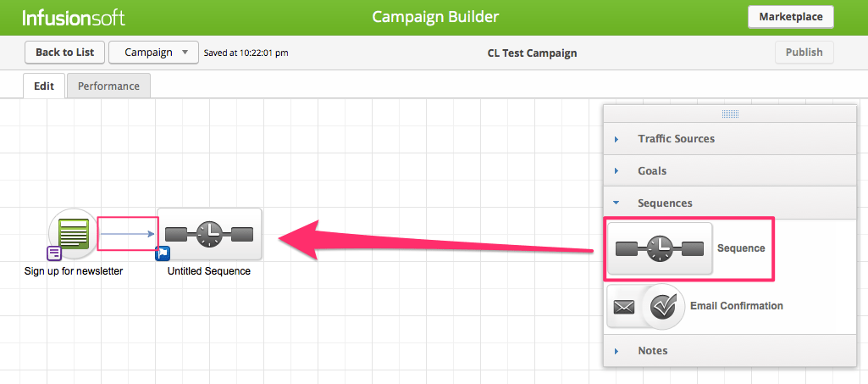Open the Marketplace button

point(790,17)
